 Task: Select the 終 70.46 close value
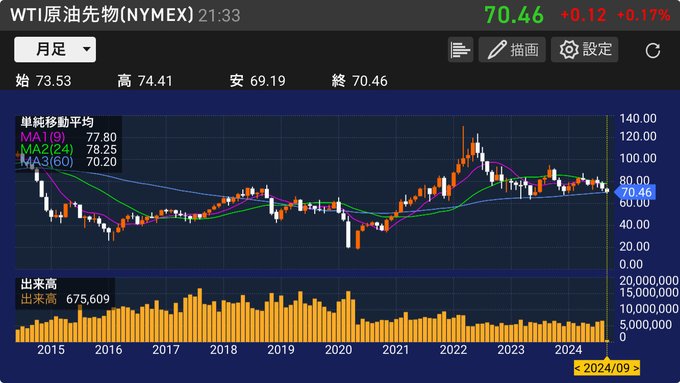(360, 81)
